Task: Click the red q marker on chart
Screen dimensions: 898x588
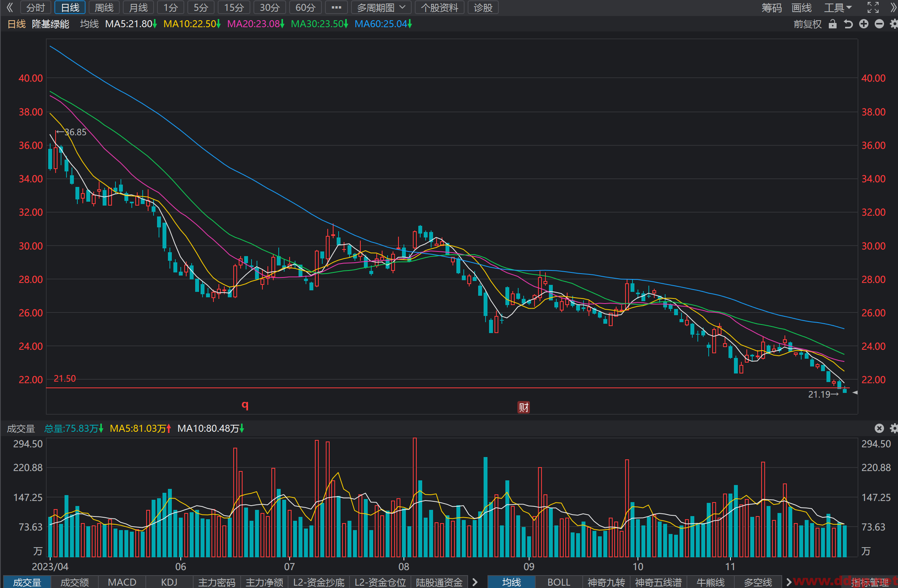Action: tap(245, 405)
